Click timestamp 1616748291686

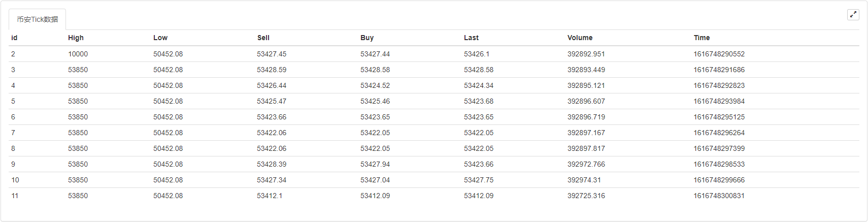click(719, 70)
